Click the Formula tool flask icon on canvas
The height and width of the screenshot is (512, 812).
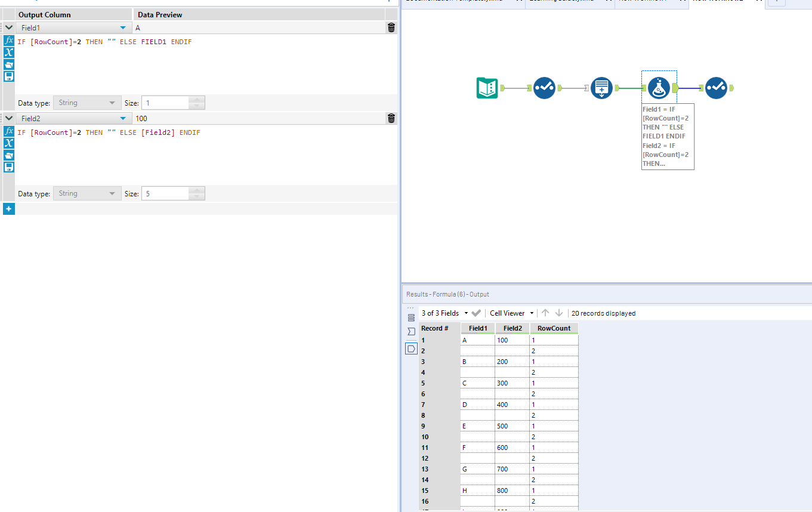point(659,88)
